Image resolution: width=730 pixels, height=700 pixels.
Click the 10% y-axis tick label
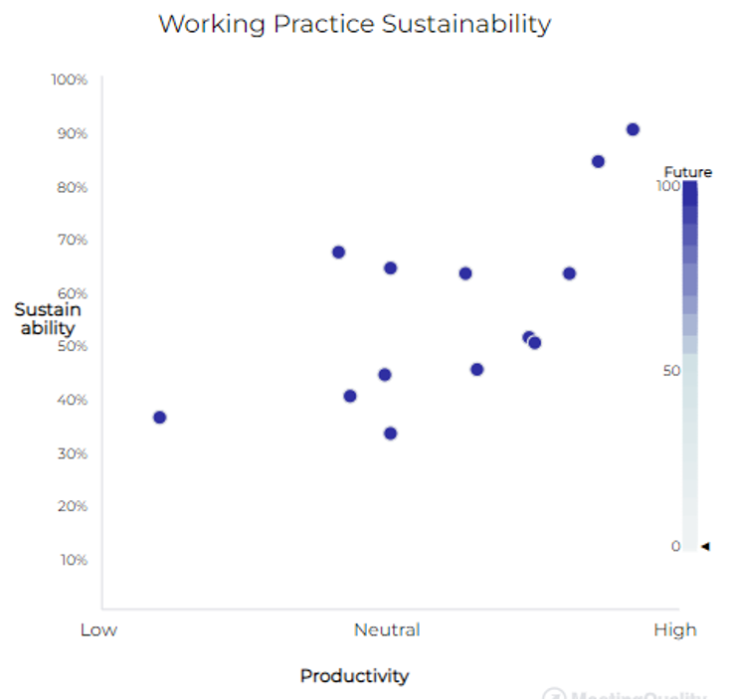pos(73,560)
